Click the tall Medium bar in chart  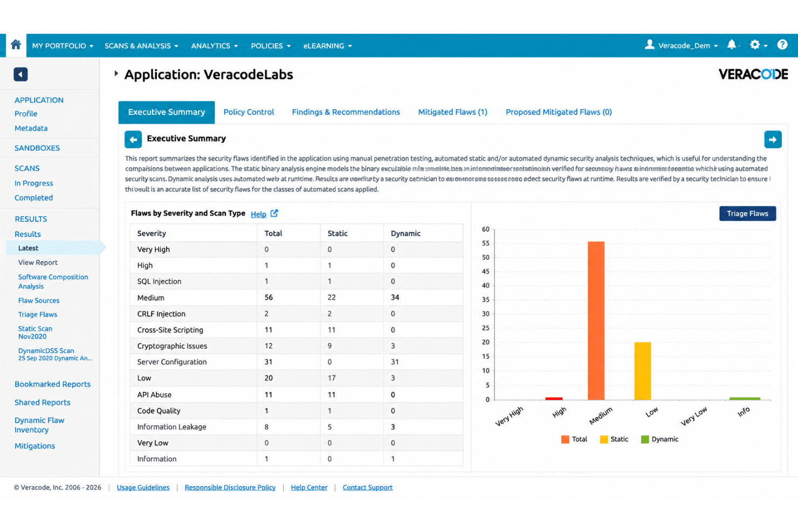[x=596, y=321]
